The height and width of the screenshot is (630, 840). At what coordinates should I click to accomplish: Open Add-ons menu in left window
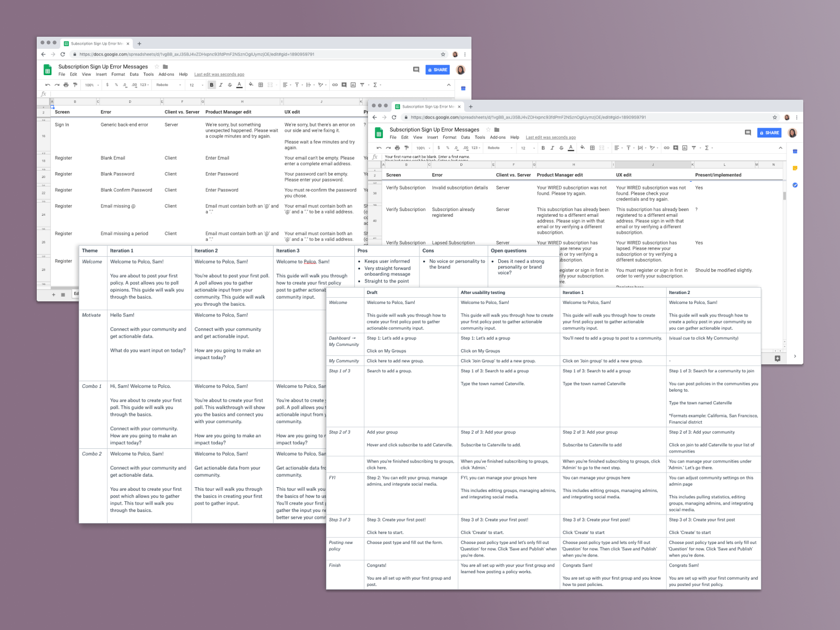pyautogui.click(x=166, y=74)
